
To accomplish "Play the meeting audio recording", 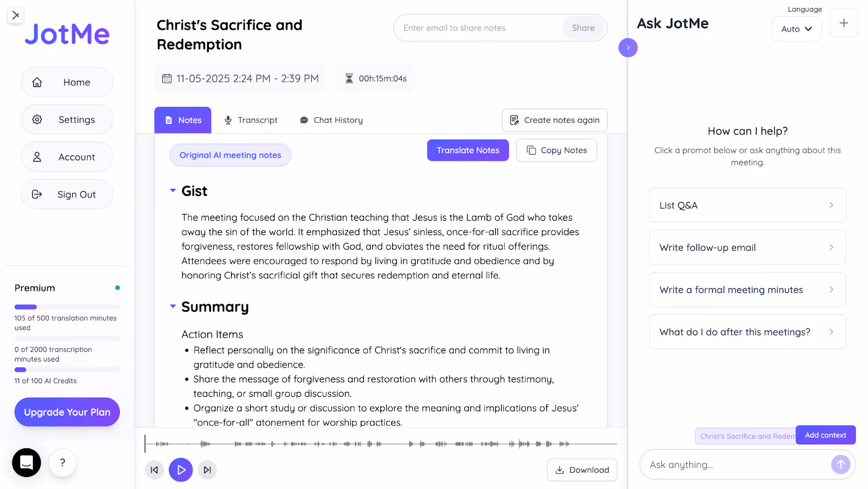I will click(181, 469).
